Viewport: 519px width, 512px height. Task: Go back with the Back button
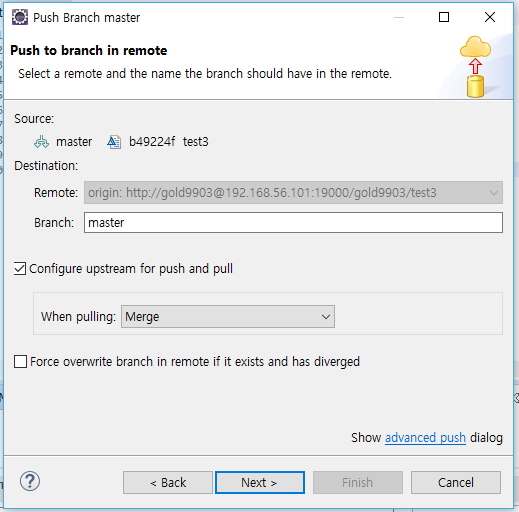(168, 482)
